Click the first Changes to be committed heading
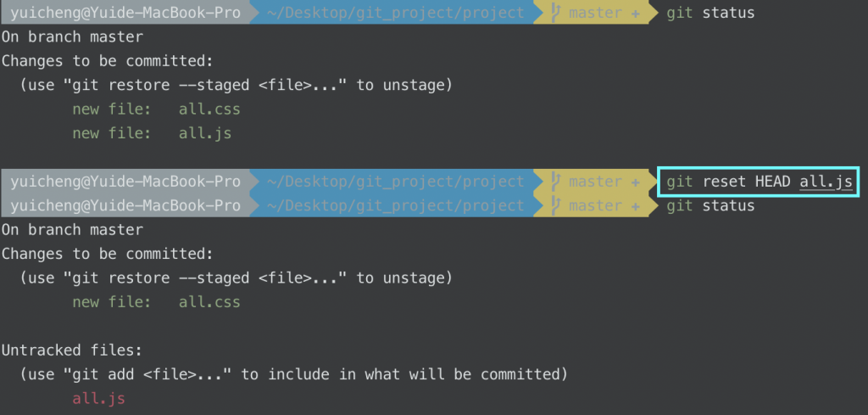This screenshot has width=868, height=415. click(x=108, y=61)
